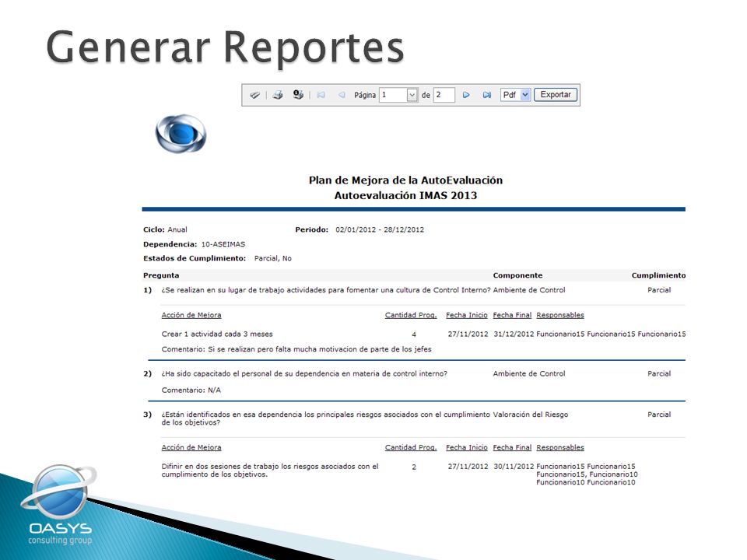Click the blue report logo image
This screenshot has width=747, height=560.
click(181, 133)
